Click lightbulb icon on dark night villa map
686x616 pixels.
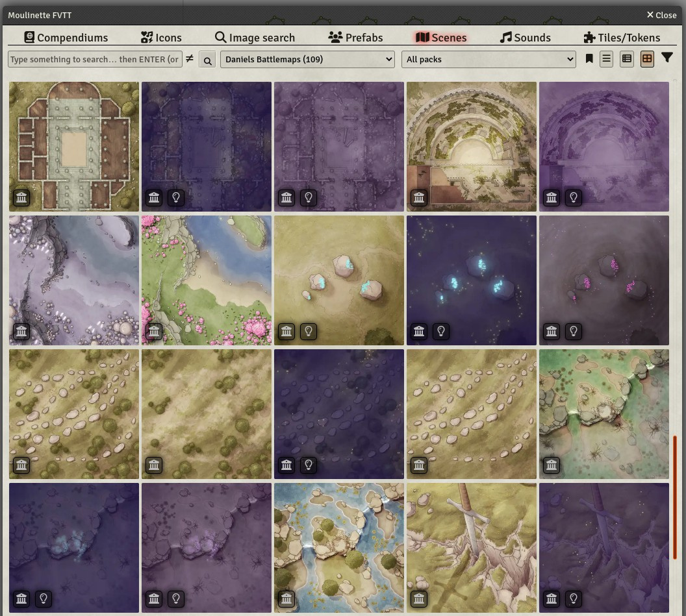coord(176,197)
